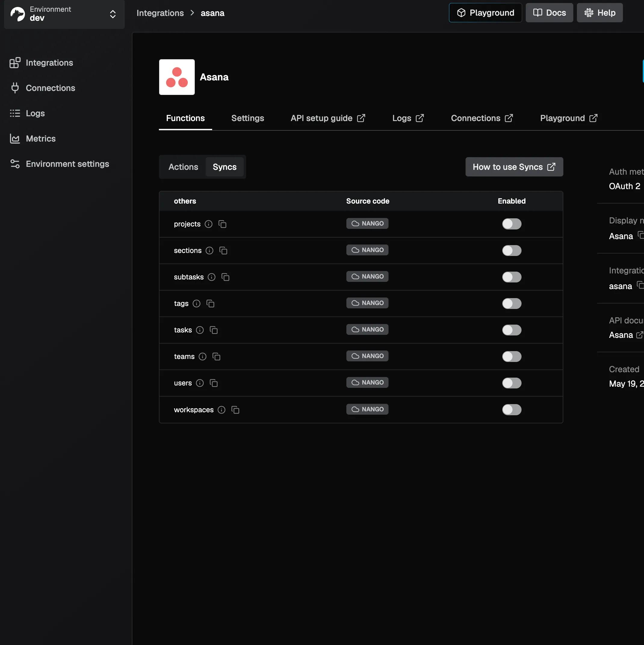
Task: Click the info icon next to sections
Action: [209, 251]
